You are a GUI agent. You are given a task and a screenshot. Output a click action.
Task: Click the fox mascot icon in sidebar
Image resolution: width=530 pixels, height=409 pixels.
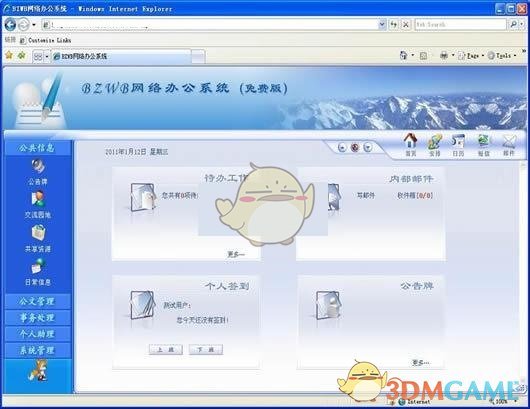[x=38, y=371]
